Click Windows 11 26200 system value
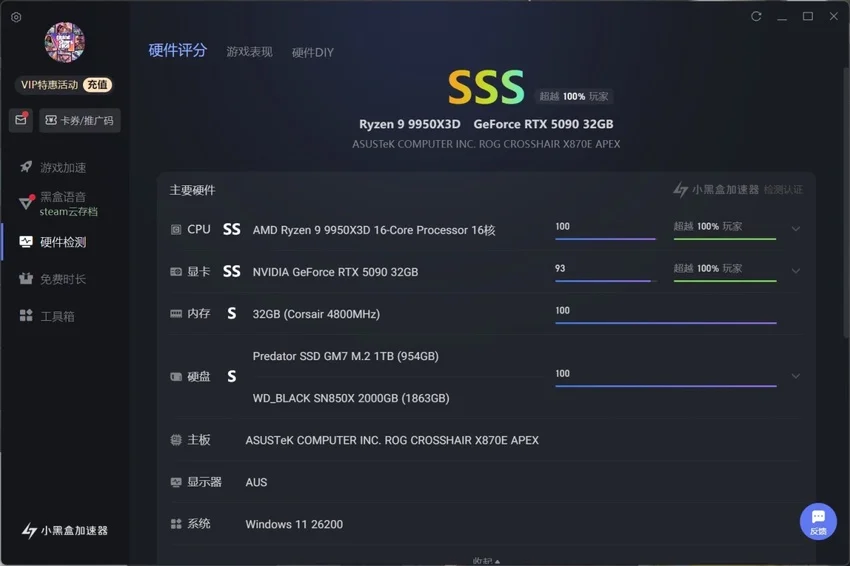The image size is (850, 566). click(294, 524)
